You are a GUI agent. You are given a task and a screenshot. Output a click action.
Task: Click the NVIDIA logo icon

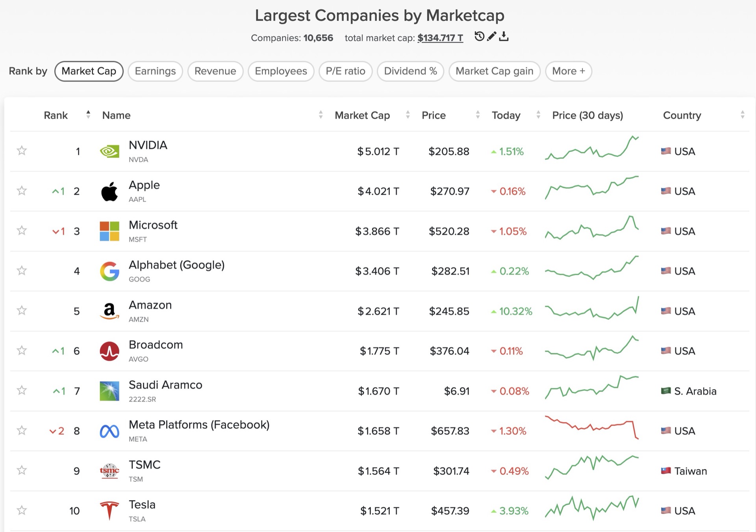click(109, 152)
